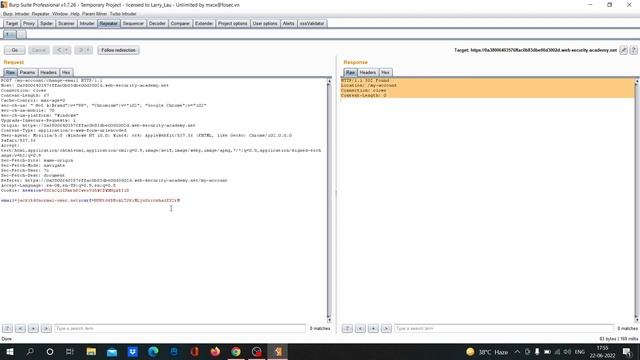The height and width of the screenshot is (360, 640).
Task: Click request search next match button
Action: [x=47, y=328]
